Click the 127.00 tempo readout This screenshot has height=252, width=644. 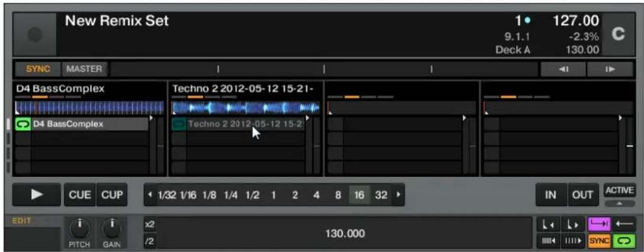tap(575, 21)
